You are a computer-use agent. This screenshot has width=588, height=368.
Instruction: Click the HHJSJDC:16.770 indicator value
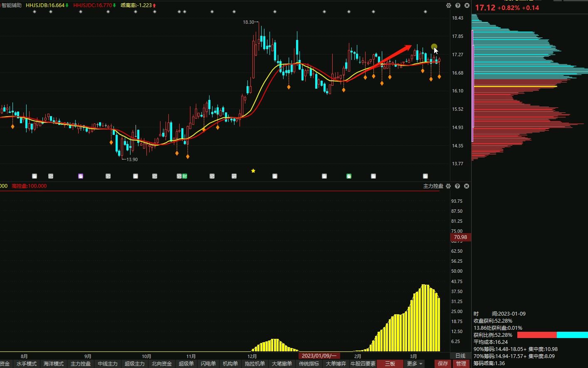click(93, 5)
